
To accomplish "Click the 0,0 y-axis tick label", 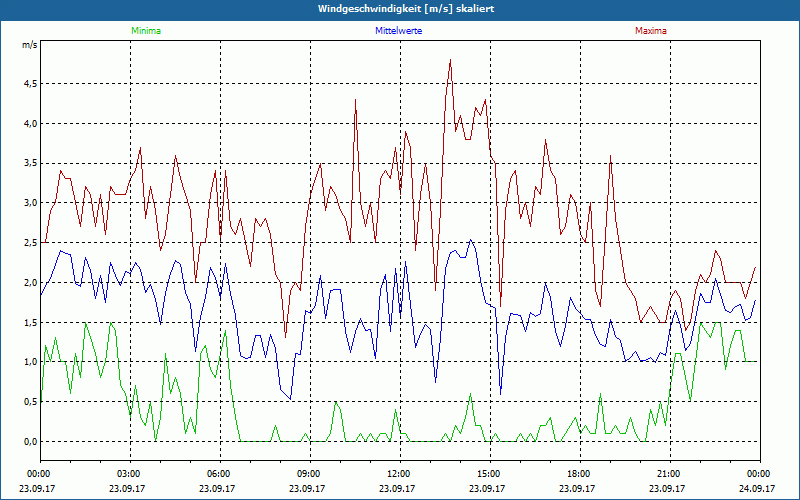I will [29, 442].
